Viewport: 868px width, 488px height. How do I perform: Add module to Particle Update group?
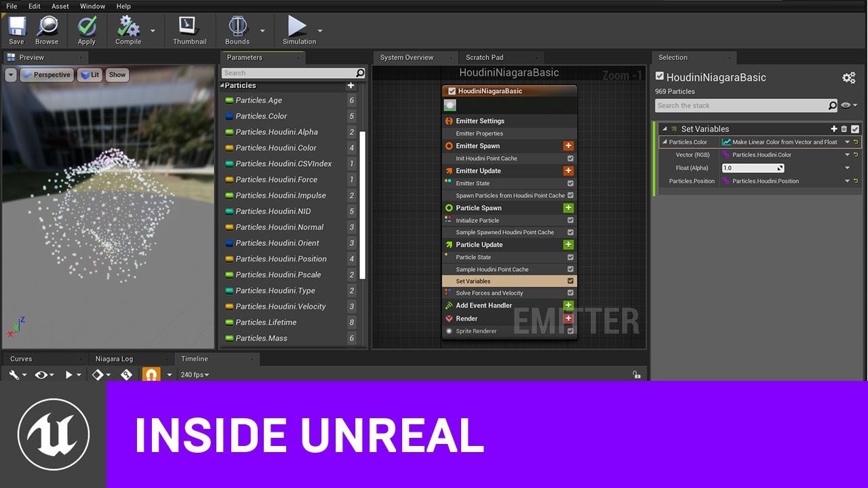pos(568,245)
